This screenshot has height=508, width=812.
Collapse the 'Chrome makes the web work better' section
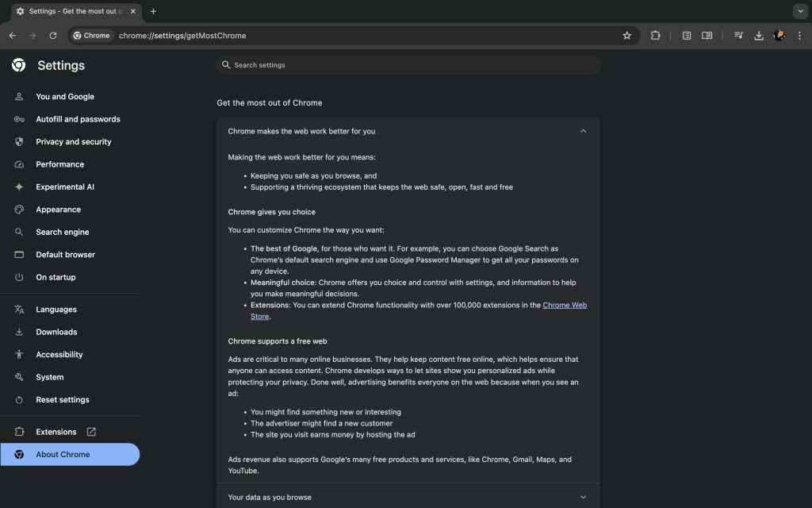pos(583,131)
